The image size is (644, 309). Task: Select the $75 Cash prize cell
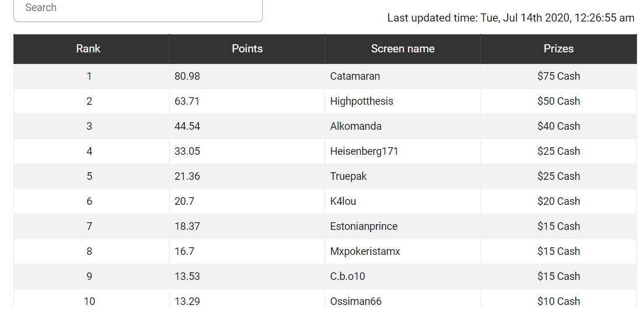[558, 76]
